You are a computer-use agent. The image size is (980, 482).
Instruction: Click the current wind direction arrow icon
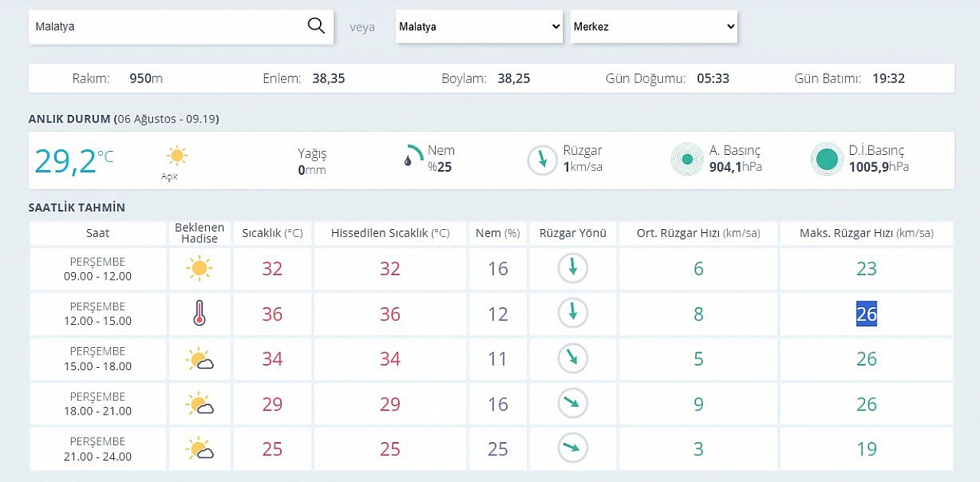(543, 160)
